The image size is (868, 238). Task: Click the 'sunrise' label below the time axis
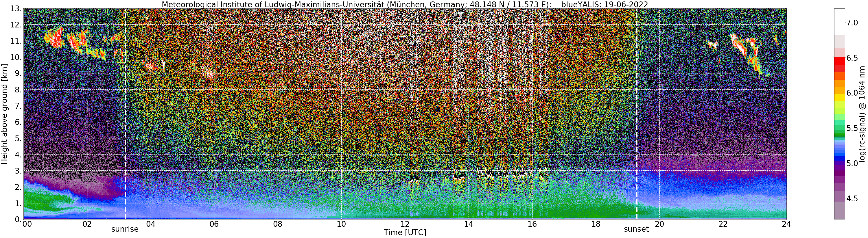click(125, 229)
